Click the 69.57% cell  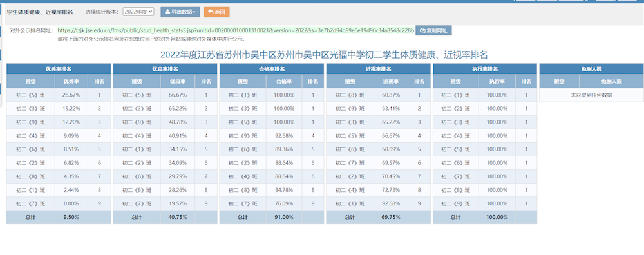tap(391, 163)
